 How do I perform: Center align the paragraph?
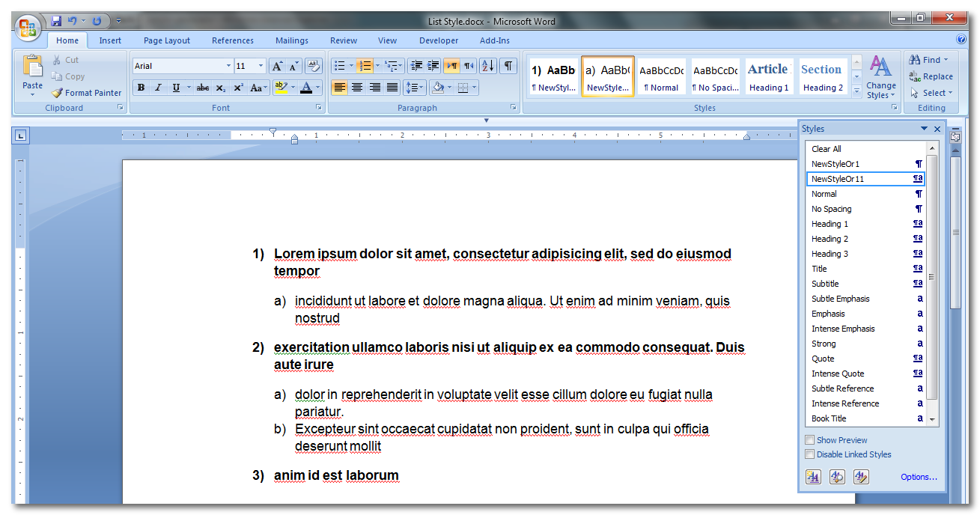coord(357,88)
